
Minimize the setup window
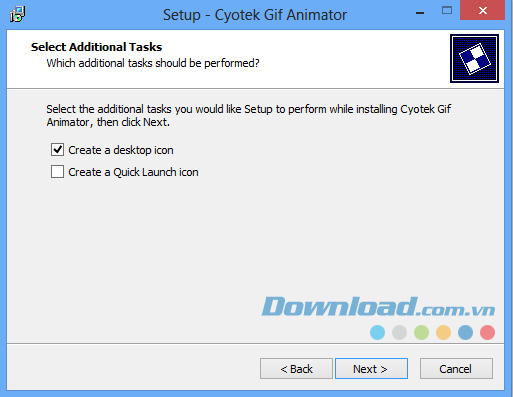point(420,13)
